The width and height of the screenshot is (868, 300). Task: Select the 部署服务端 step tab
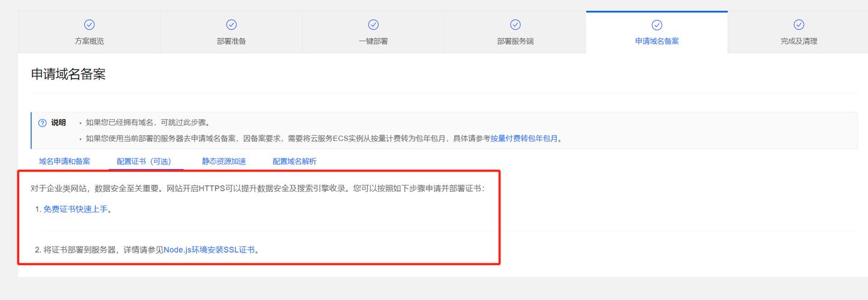[515, 32]
